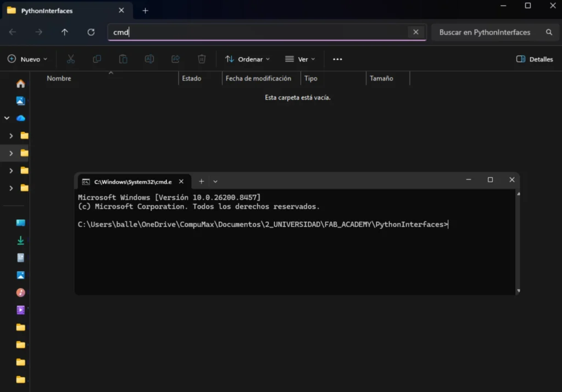
Task: Open the terminal profile dropdown arrow
Action: [x=215, y=181]
